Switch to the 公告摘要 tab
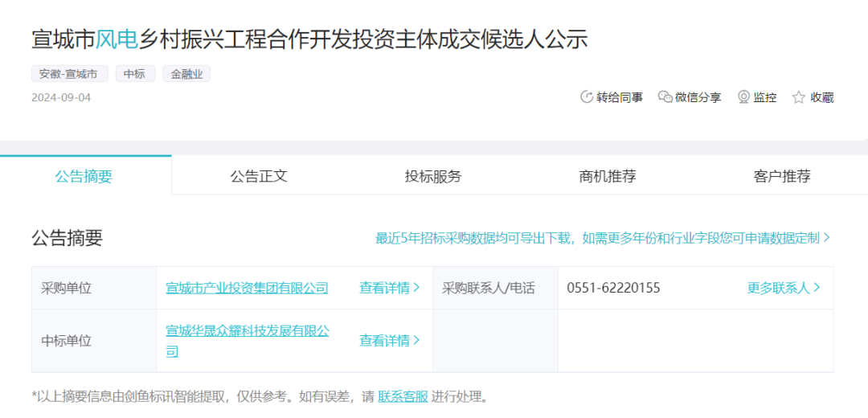Image resolution: width=868 pixels, height=418 pixels. tap(84, 176)
